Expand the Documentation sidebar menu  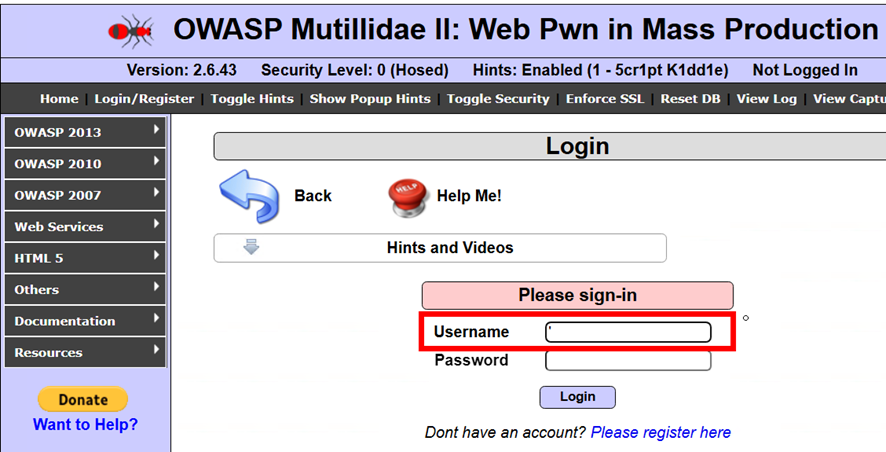pos(85,321)
